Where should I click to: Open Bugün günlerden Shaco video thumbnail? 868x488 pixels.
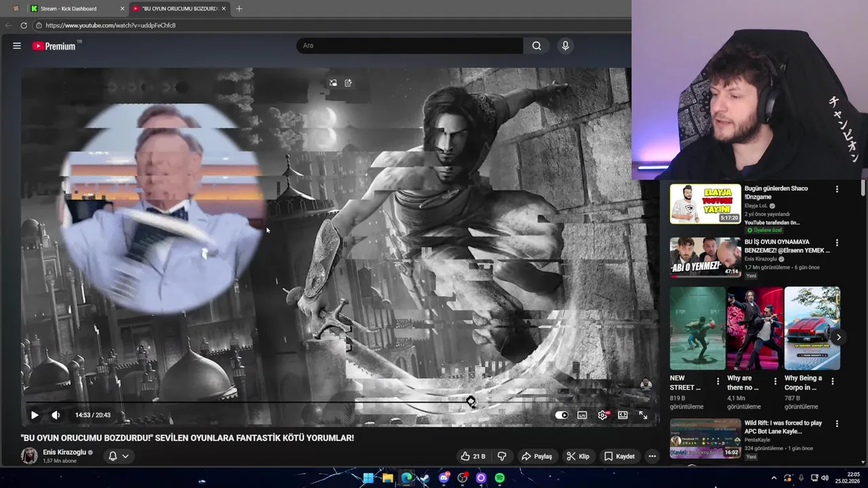tap(705, 203)
